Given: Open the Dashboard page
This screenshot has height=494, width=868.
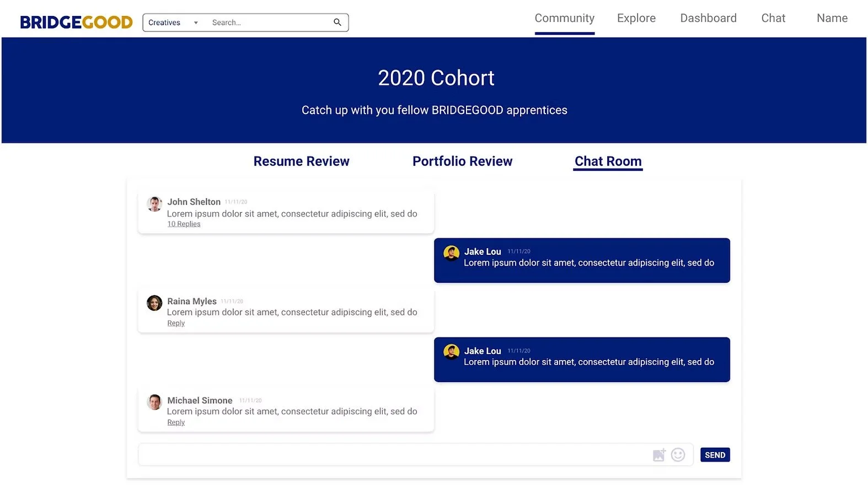Looking at the screenshot, I should [x=708, y=18].
